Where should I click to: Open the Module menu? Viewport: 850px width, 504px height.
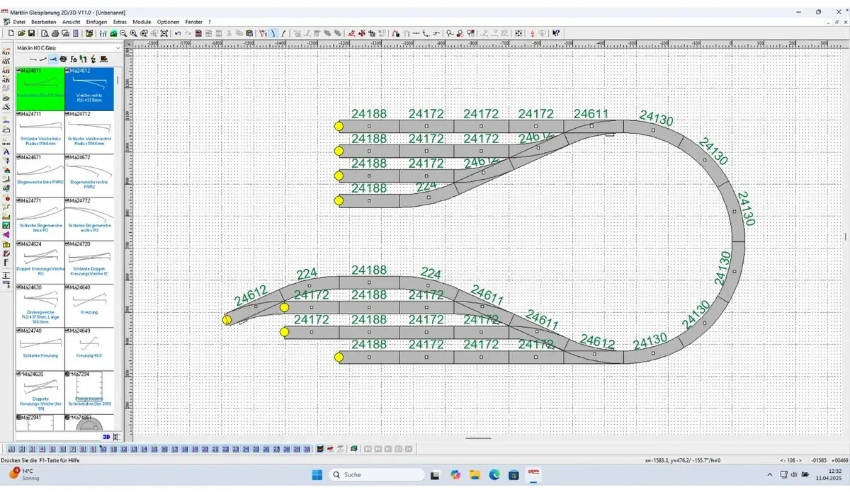click(x=142, y=22)
